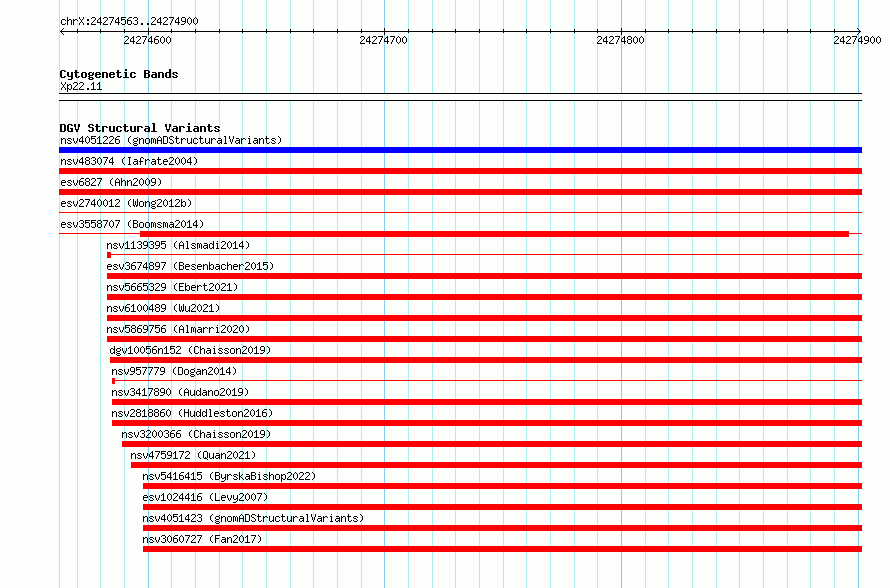The image size is (890, 588).
Task: Click the chrX:24274563..24274900 region label
Action: pyautogui.click(x=129, y=21)
